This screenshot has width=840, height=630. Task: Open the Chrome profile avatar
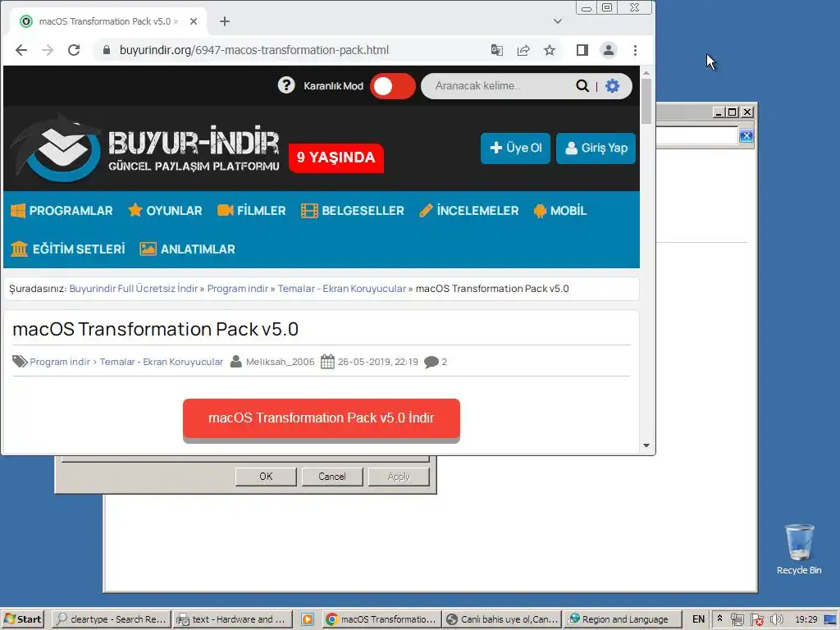click(x=609, y=50)
